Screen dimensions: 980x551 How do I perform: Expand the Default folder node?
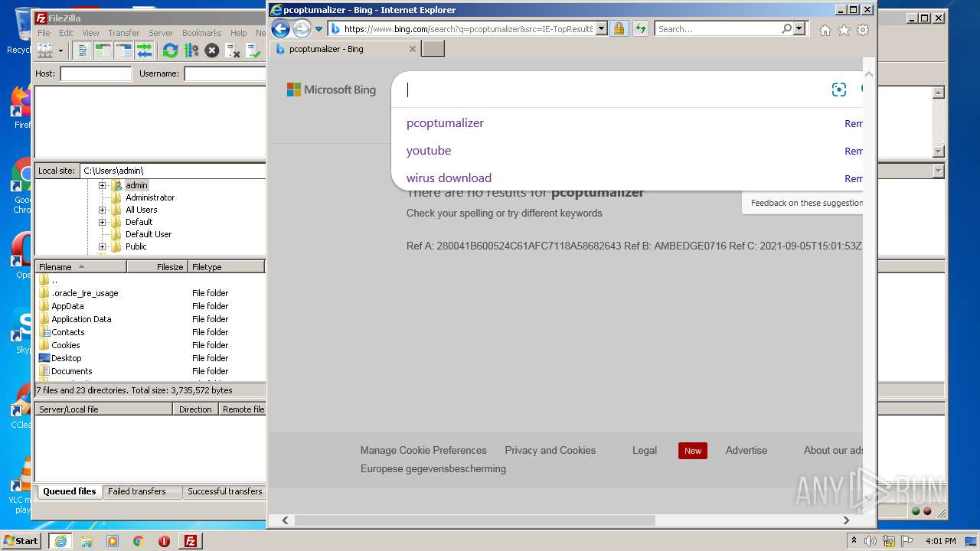coord(103,222)
